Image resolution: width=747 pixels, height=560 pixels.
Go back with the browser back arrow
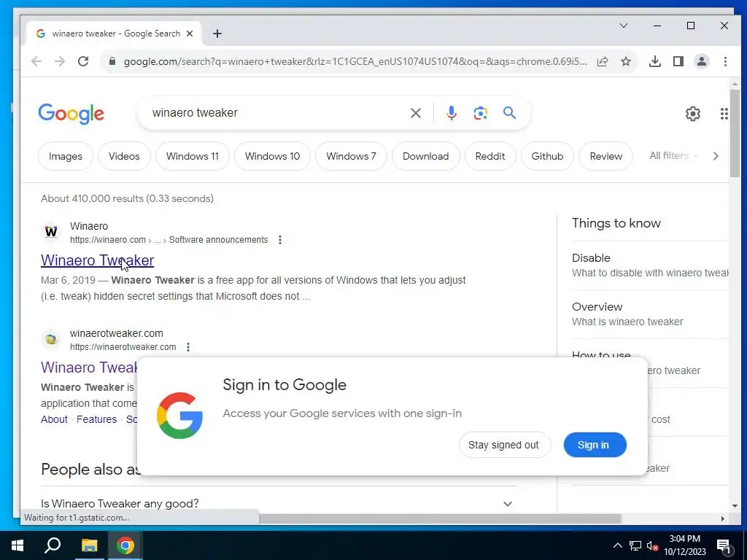click(36, 61)
